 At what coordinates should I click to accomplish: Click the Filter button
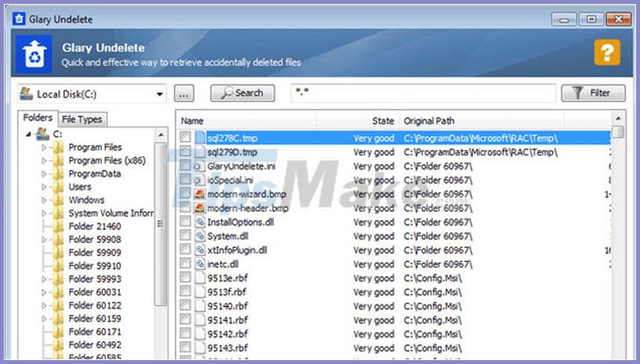[x=593, y=93]
